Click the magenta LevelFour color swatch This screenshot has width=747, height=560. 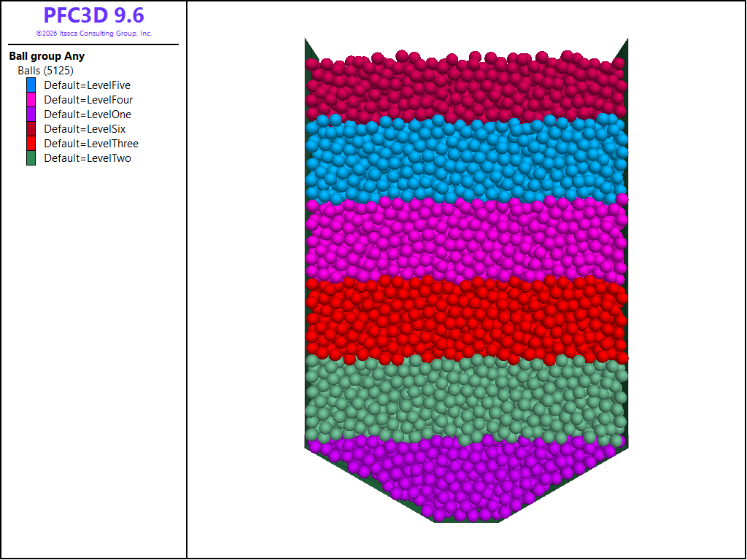click(x=31, y=100)
